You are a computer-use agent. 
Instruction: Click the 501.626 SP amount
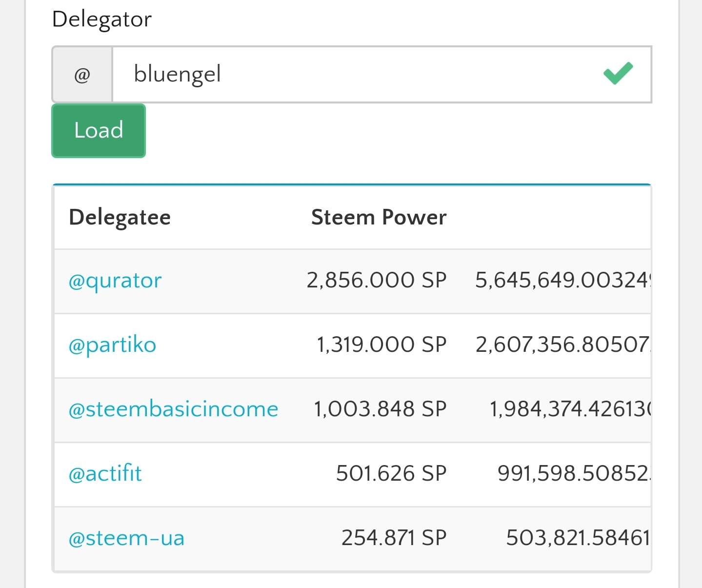391,474
